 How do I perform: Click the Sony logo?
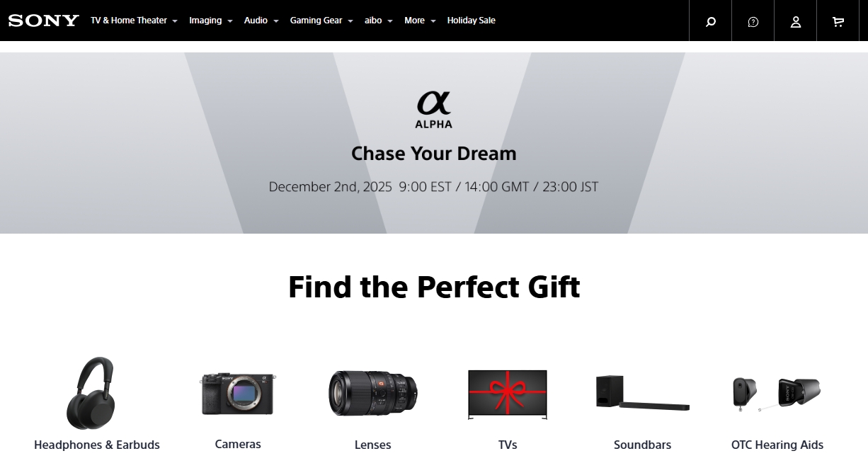pos(44,21)
